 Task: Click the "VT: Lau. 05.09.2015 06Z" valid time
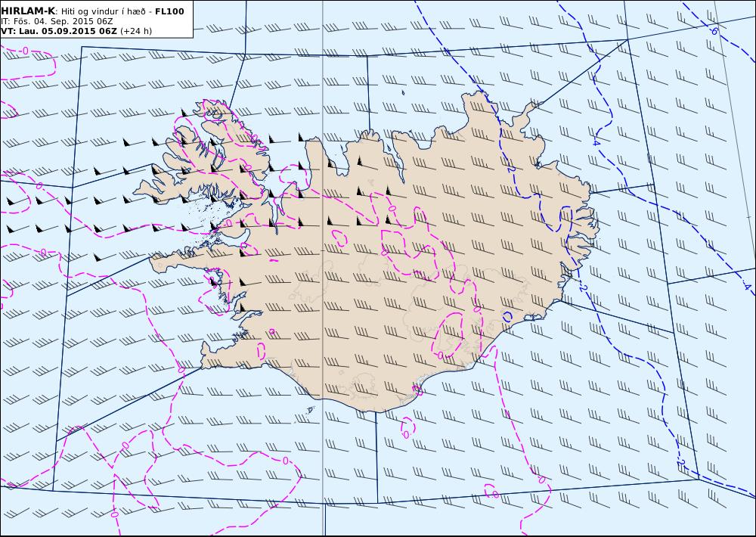[59, 31]
